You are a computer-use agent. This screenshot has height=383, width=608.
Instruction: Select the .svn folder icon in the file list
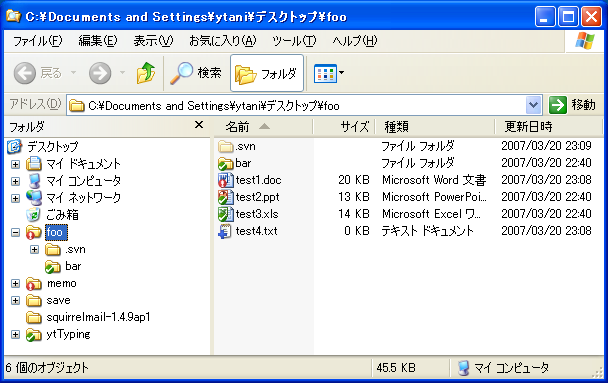tap(226, 147)
